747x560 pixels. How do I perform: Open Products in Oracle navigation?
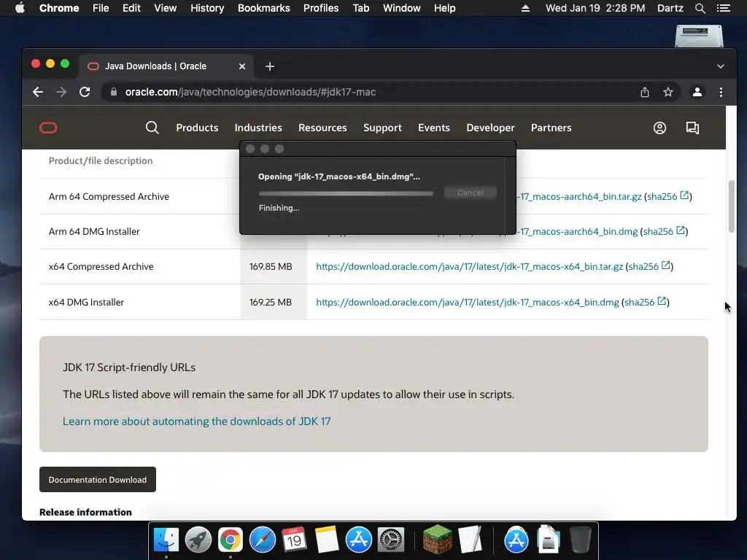tap(197, 128)
